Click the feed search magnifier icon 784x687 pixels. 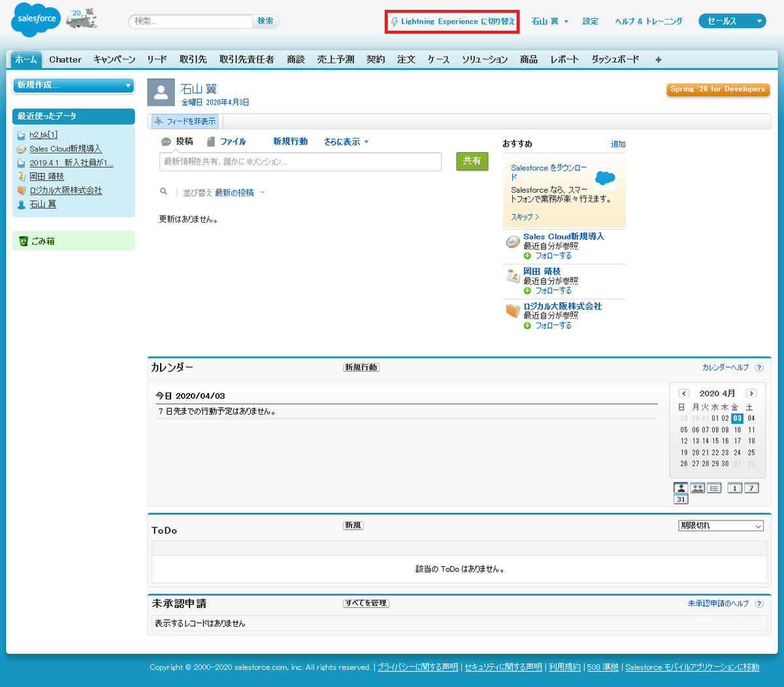(x=164, y=192)
